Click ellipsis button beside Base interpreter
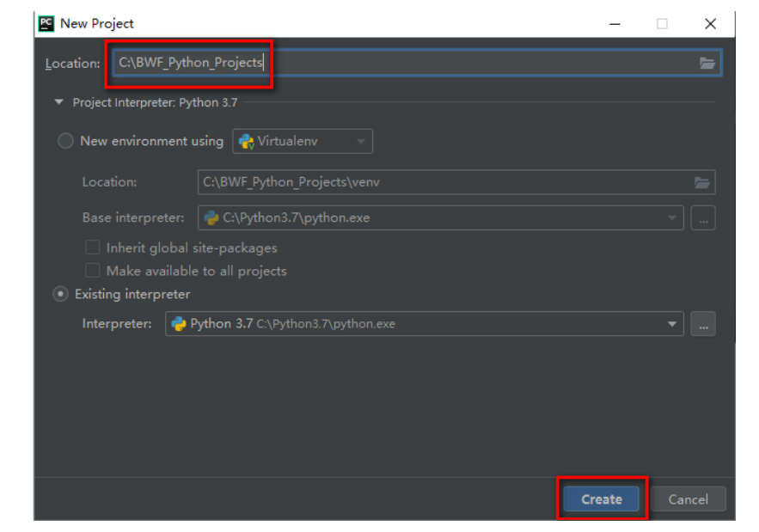Viewport: 759px width, 532px height. coord(703,218)
